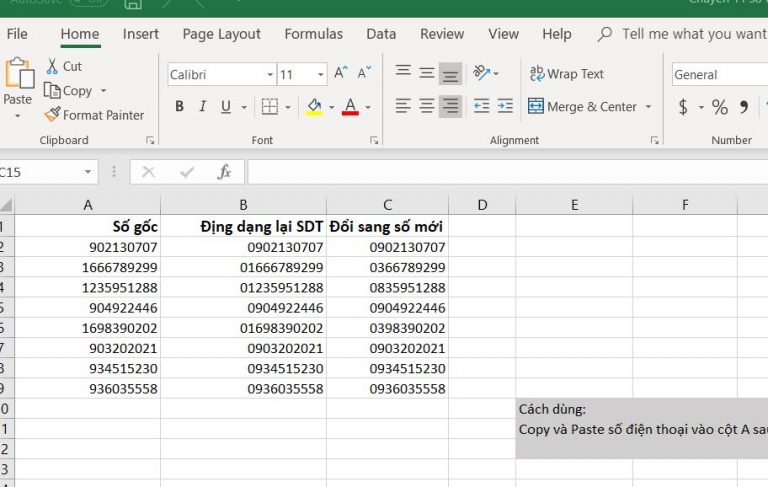Decrease font size with smaller A icon

point(364,73)
